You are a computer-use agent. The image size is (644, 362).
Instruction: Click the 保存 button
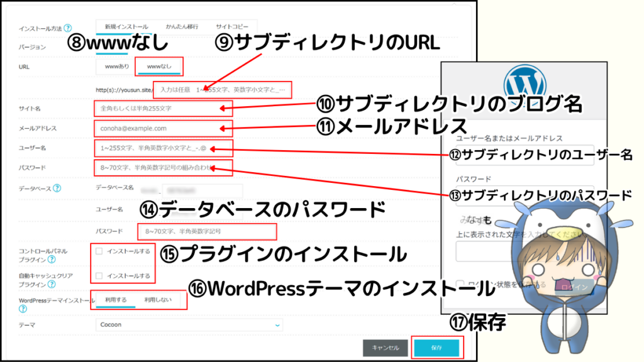coord(436,348)
